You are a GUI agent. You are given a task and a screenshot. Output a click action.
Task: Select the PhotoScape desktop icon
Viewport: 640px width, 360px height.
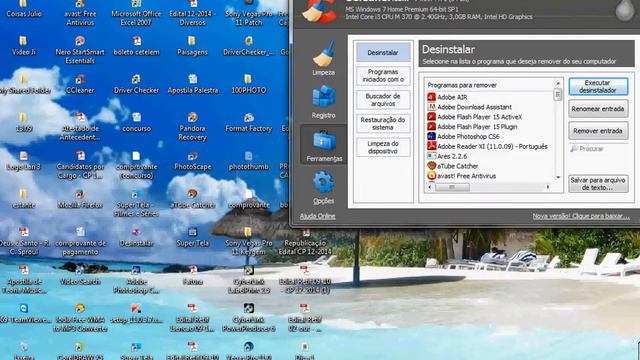(x=192, y=160)
